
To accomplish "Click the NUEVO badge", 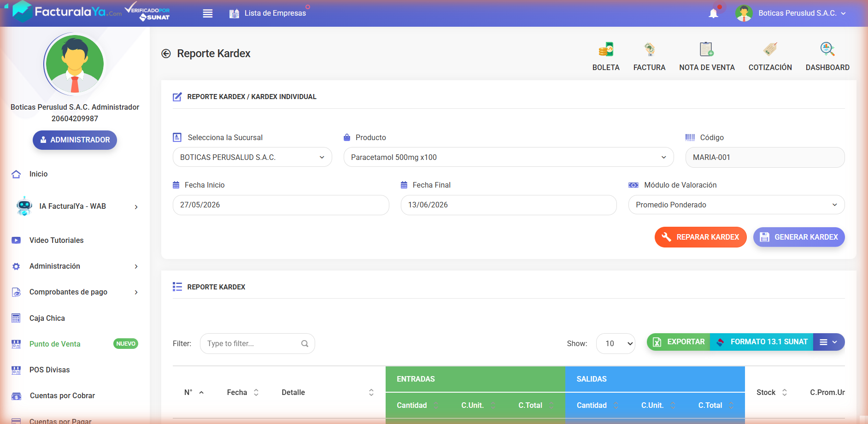I will click(x=126, y=344).
